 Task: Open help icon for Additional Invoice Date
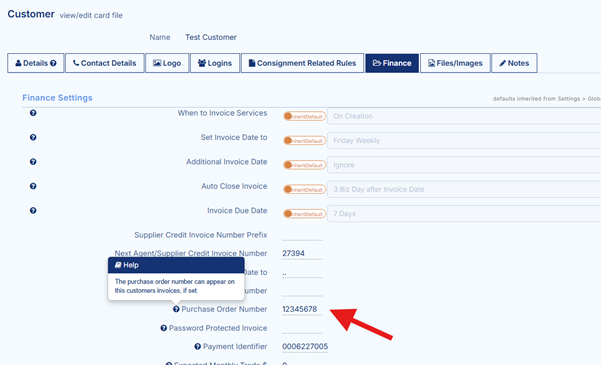(x=33, y=162)
